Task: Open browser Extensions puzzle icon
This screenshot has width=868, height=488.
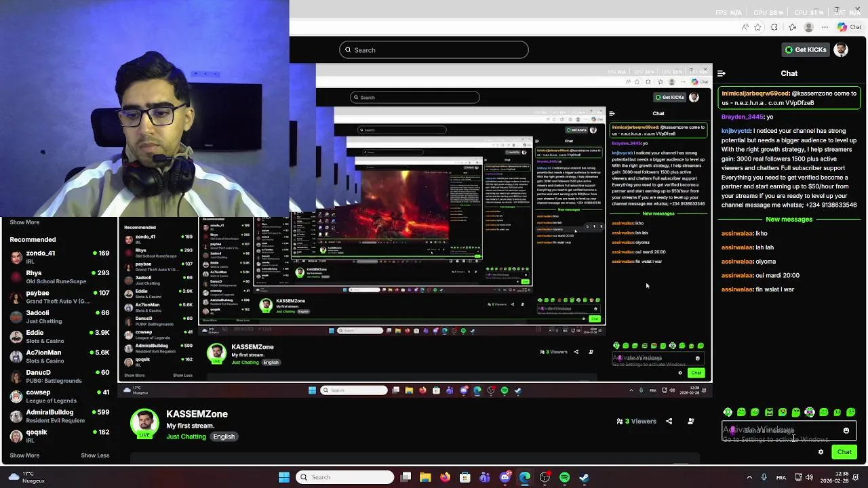Action: 774,27
